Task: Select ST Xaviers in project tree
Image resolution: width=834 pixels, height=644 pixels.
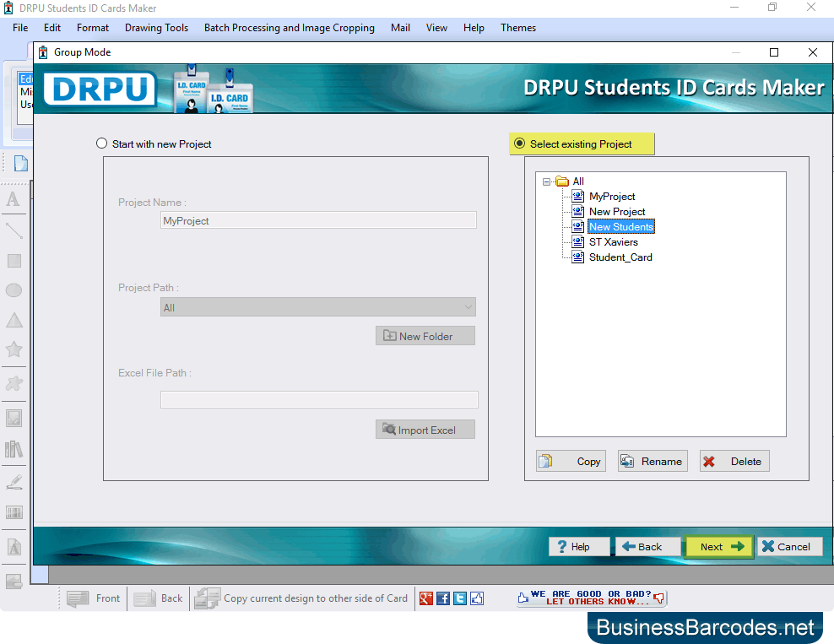Action: click(x=614, y=242)
